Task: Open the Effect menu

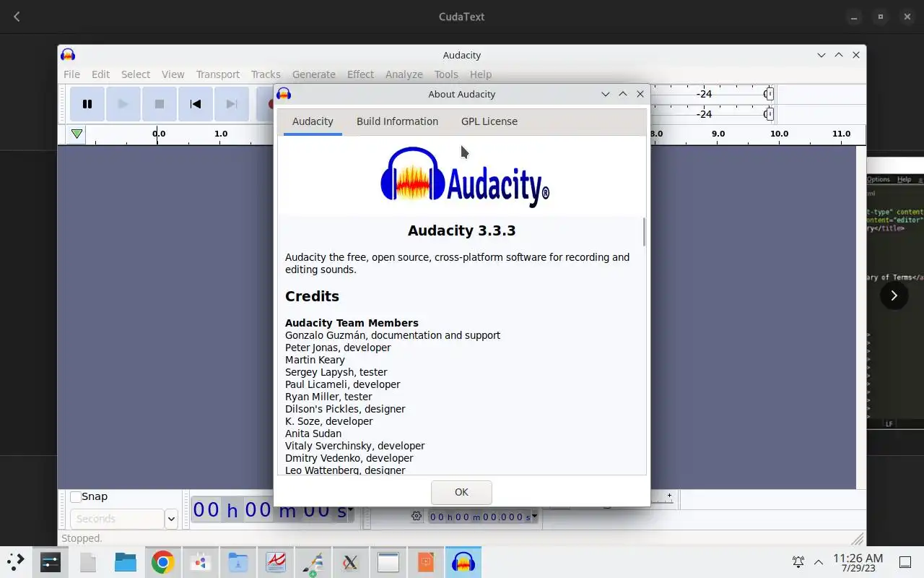Action: tap(360, 74)
